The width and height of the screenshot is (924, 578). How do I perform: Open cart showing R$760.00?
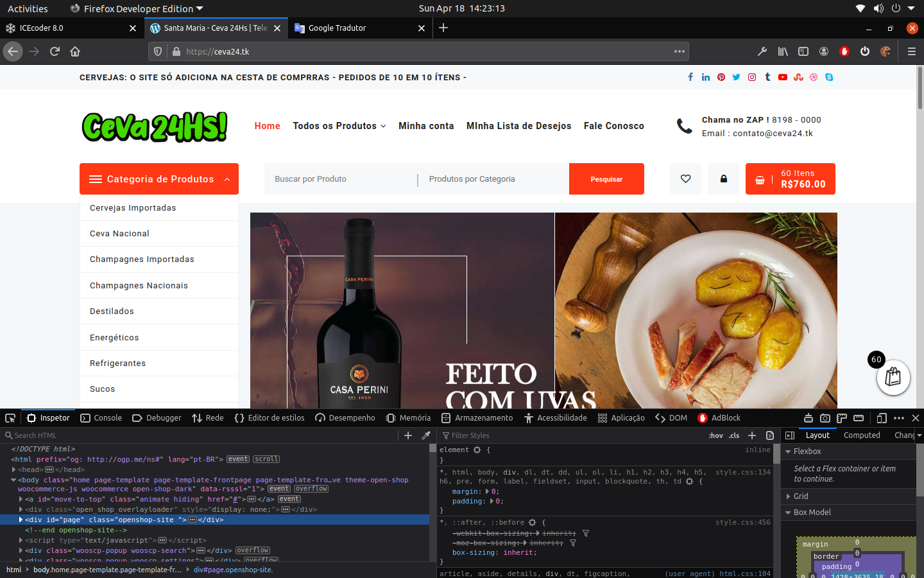[791, 179]
